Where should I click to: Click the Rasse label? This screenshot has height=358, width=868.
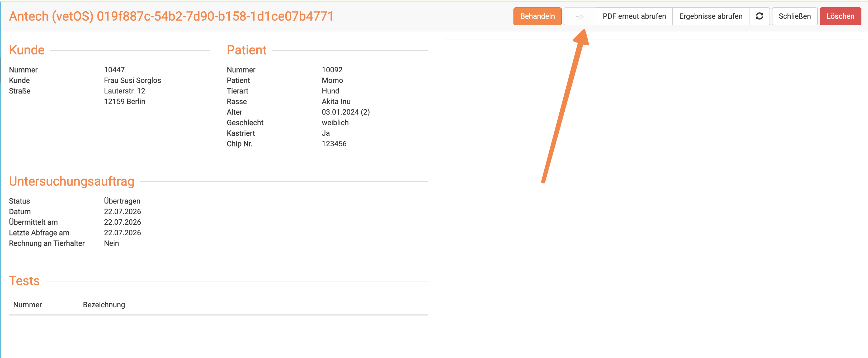point(237,101)
